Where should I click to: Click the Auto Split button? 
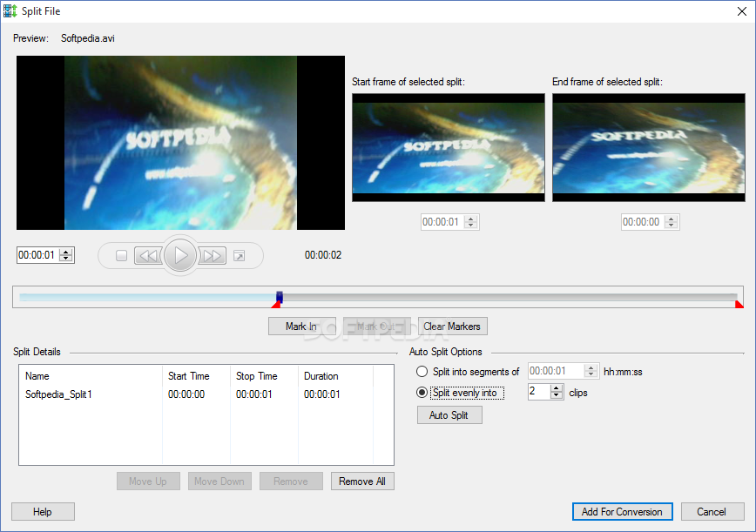[x=449, y=415]
